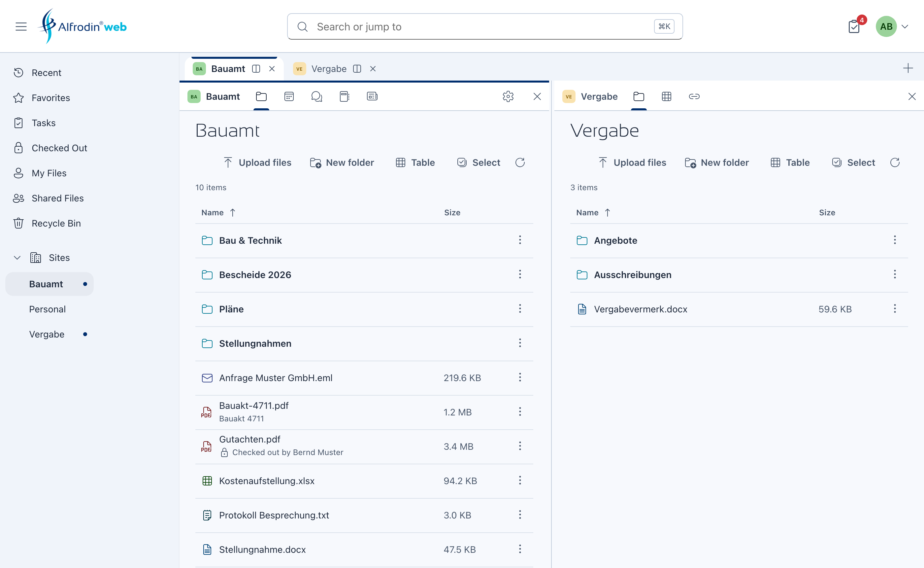Refresh the Vergabe file list
Screen dimensions: 924x568
pos(895,162)
